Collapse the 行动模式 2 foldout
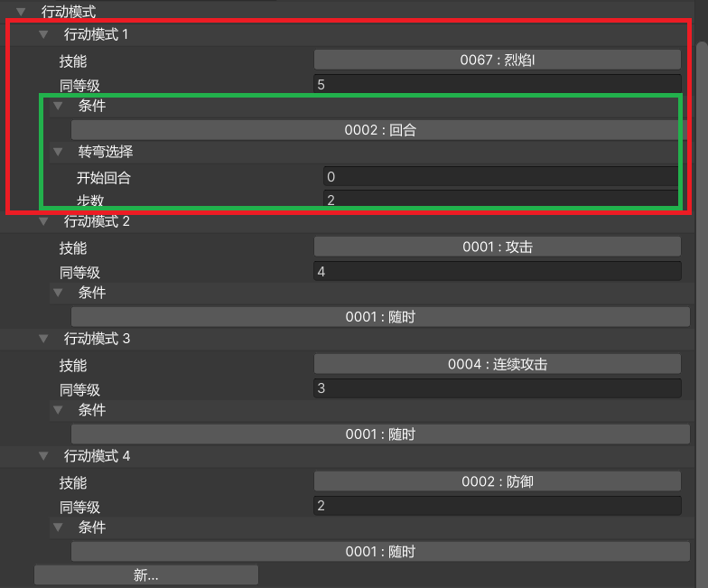Screen dimensions: 708x588 pos(42,221)
